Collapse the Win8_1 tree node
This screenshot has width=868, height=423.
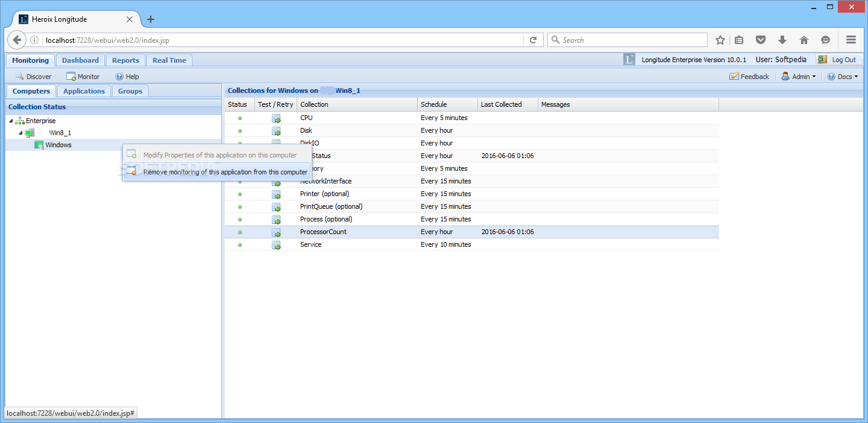pos(20,133)
